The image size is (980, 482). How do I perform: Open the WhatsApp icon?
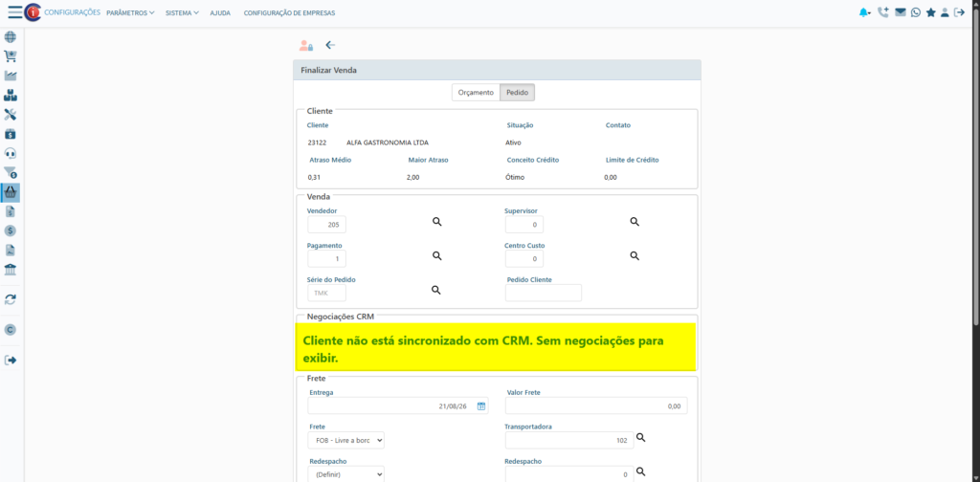(x=916, y=11)
